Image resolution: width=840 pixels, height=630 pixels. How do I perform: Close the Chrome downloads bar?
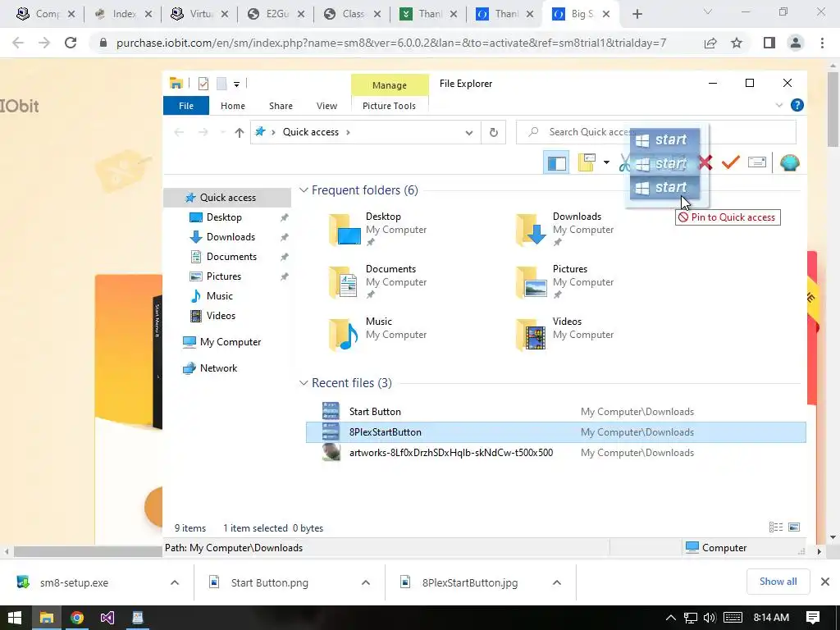tap(825, 582)
